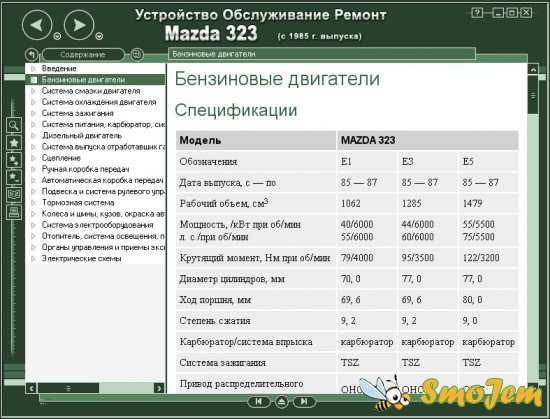Open the back history dropdown arrow

[x=57, y=36]
